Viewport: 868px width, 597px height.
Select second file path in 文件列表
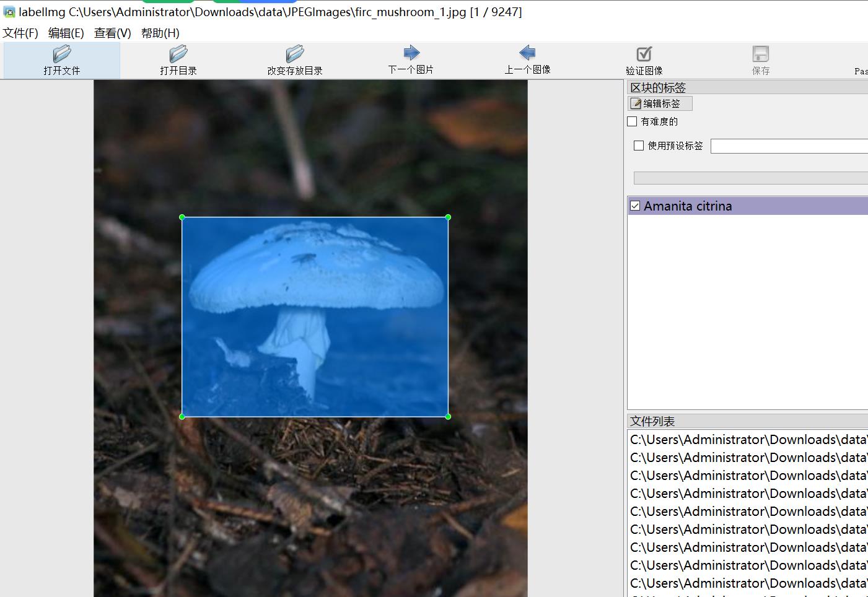point(748,458)
